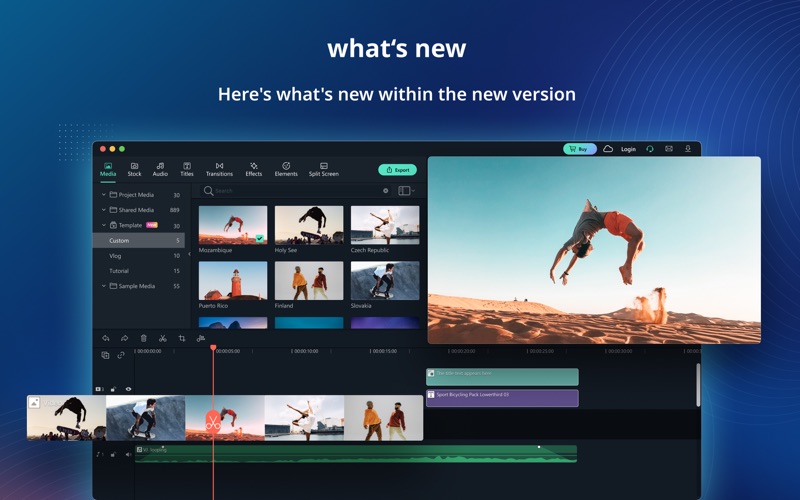
Task: Toggle the checkmark on Mozambique thumbnail
Action: pos(260,238)
